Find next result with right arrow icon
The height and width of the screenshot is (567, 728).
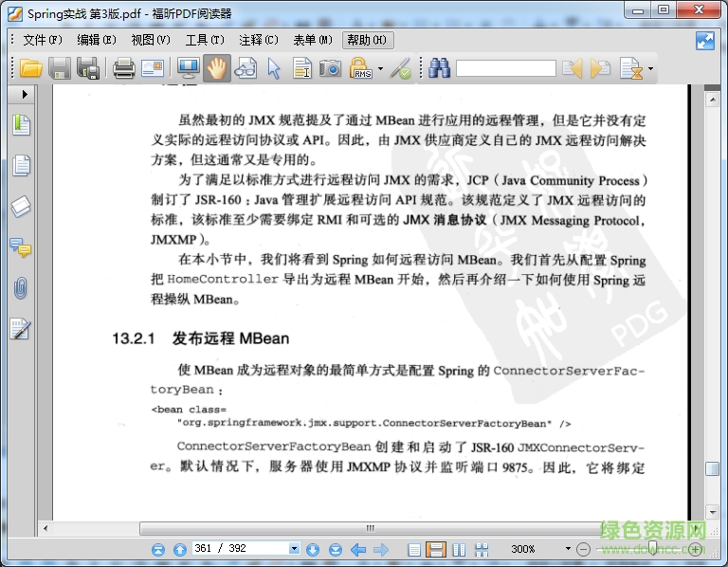pos(601,68)
